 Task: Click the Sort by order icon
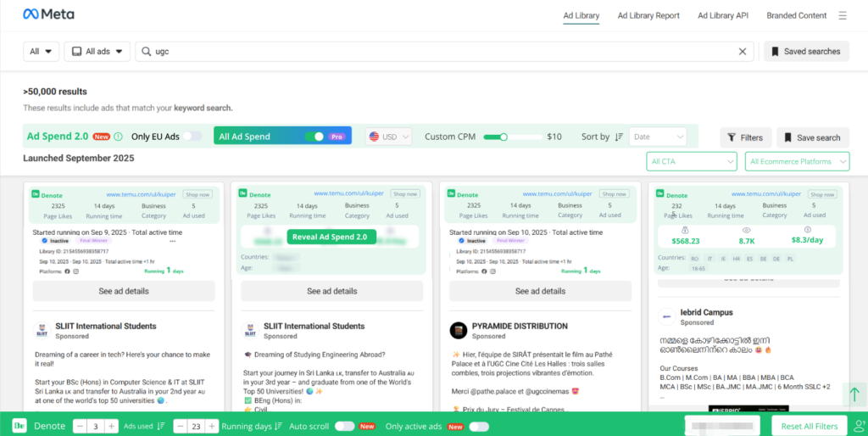click(619, 137)
